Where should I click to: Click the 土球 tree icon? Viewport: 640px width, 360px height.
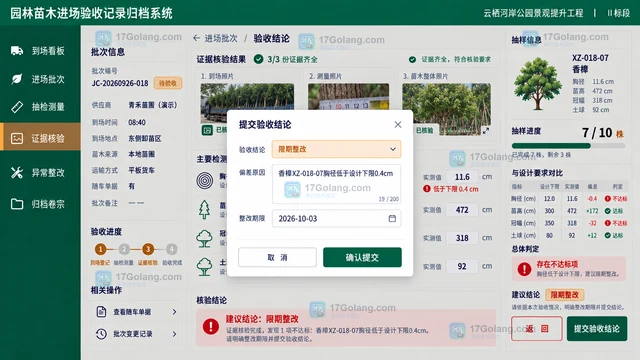[204, 267]
